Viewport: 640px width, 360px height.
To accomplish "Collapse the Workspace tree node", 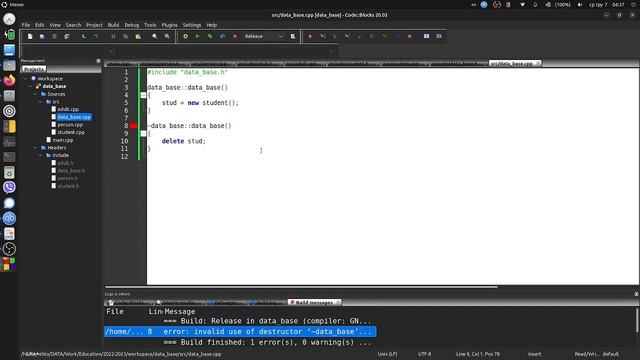I will (x=26, y=78).
